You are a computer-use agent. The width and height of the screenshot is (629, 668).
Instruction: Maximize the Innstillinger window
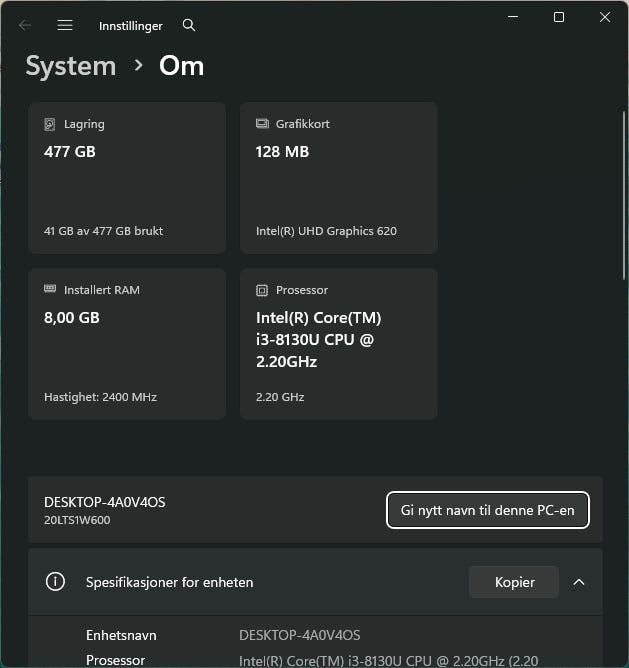coord(559,17)
